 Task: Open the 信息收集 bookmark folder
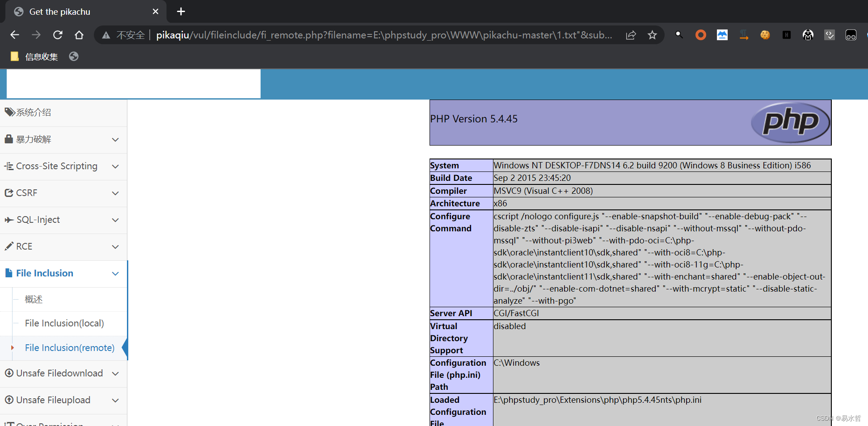(34, 57)
